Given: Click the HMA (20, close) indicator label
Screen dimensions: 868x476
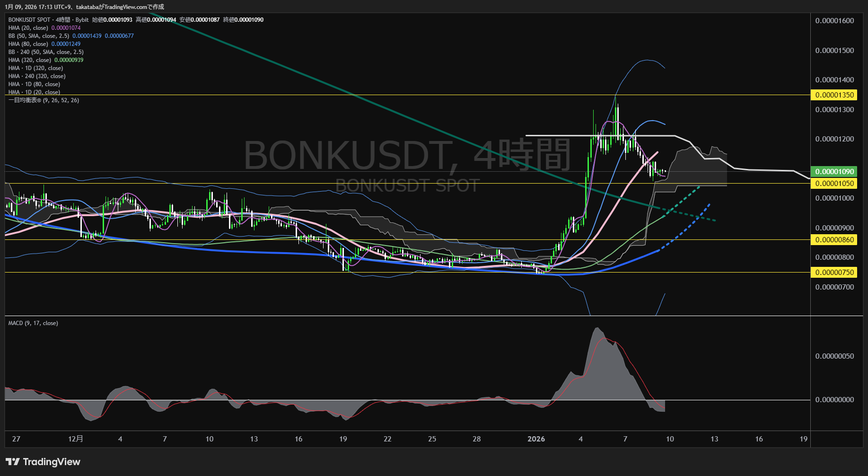Looking at the screenshot, I should (x=28, y=28).
